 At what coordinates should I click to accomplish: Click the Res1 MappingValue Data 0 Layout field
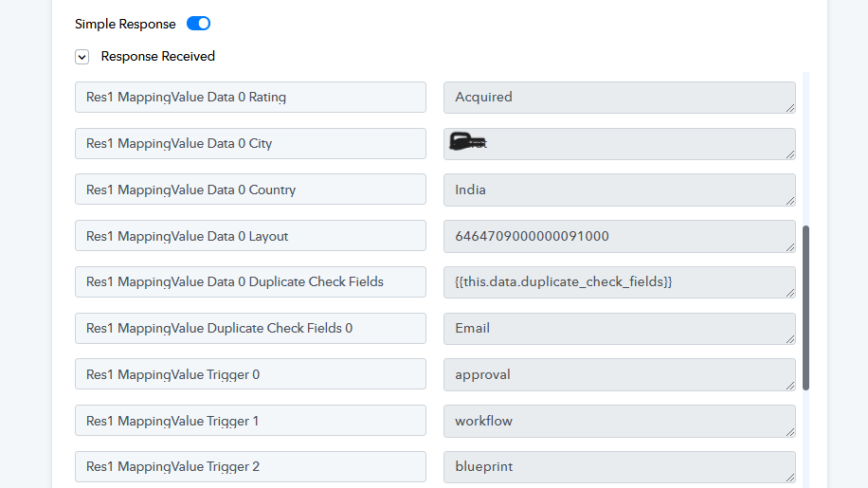point(250,236)
